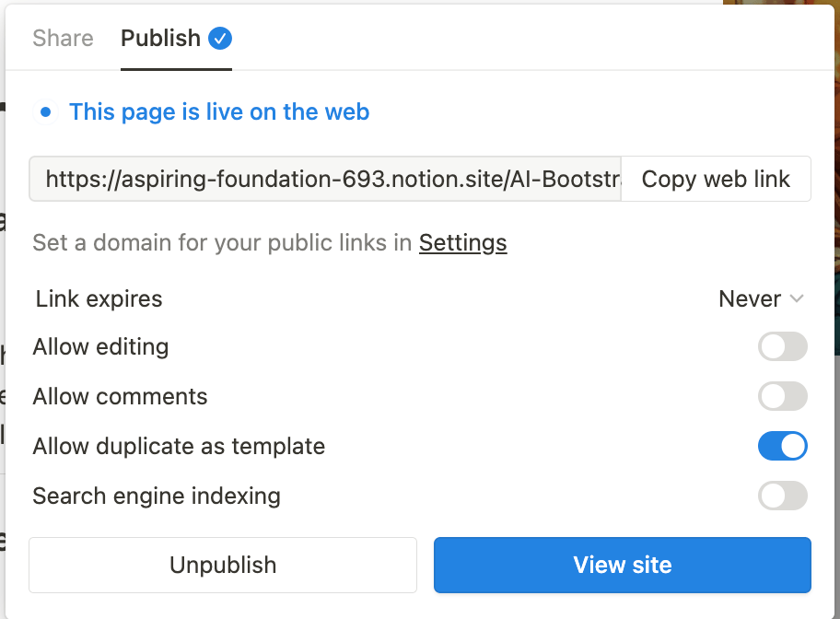This screenshot has width=840, height=619.
Task: Click the Allow duplicate as template label
Action: (179, 447)
